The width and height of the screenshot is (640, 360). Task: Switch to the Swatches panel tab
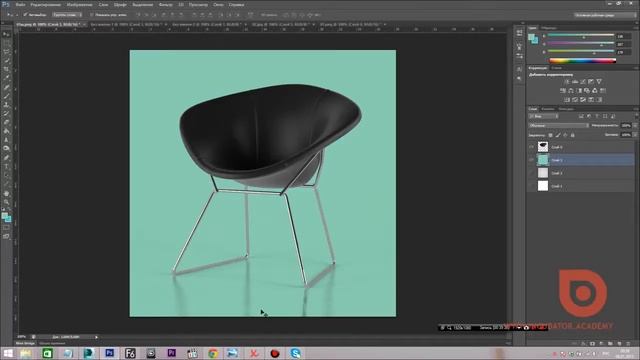tap(549, 28)
